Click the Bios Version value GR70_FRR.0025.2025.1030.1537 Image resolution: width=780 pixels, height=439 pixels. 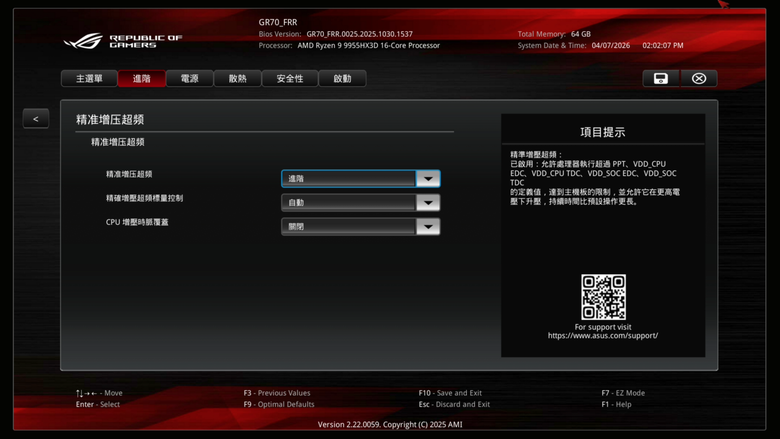[x=359, y=34]
